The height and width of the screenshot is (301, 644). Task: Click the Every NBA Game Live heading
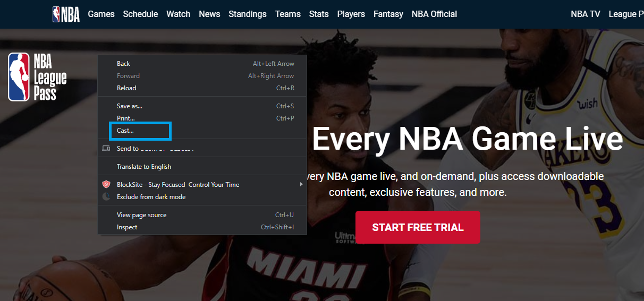pos(467,139)
